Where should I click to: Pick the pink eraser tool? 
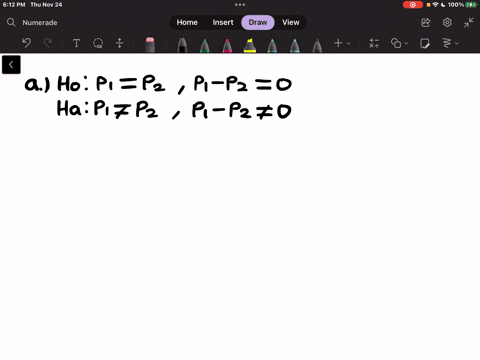[150, 45]
